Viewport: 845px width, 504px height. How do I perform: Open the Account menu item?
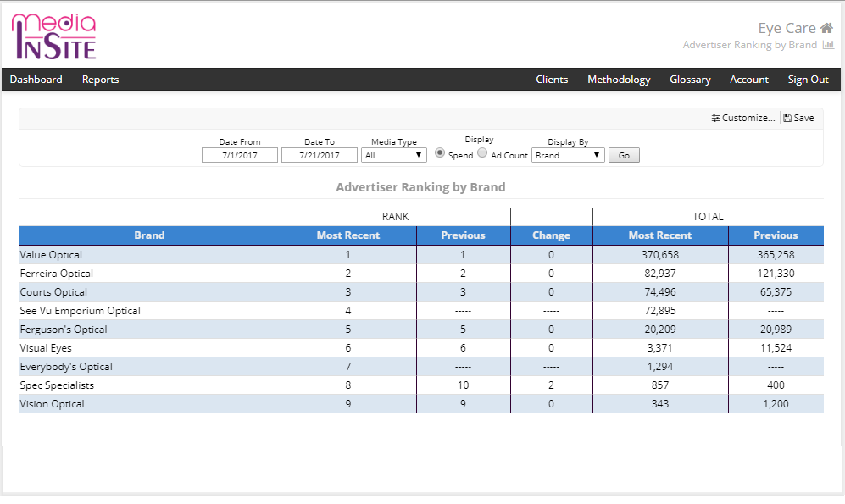[x=749, y=79]
